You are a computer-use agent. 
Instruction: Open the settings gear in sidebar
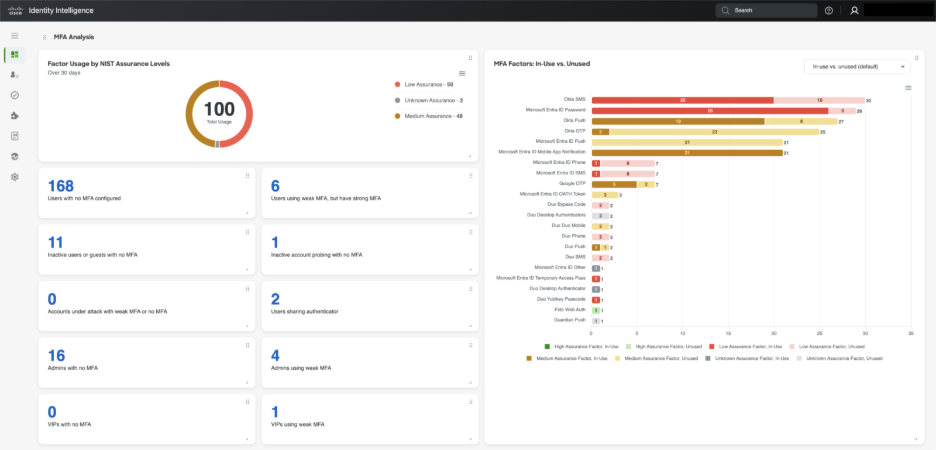coord(14,177)
